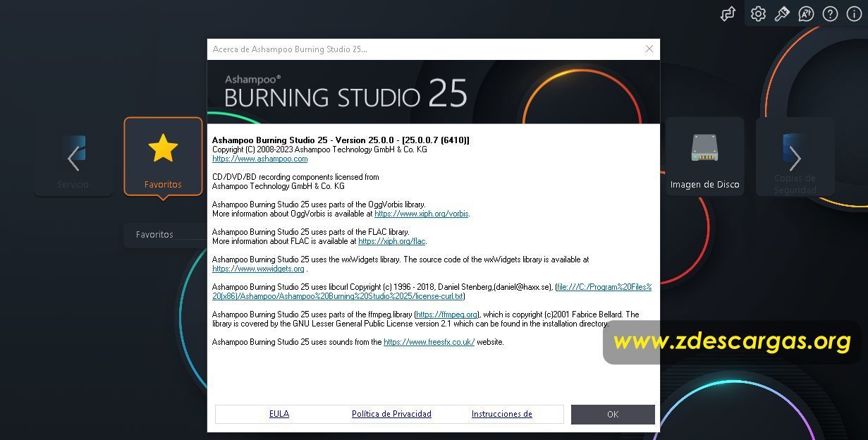Image resolution: width=868 pixels, height=440 pixels.
Task: Click the dialog title Acerca de Ashampoo Burning Studio
Action: pyautogui.click(x=290, y=49)
